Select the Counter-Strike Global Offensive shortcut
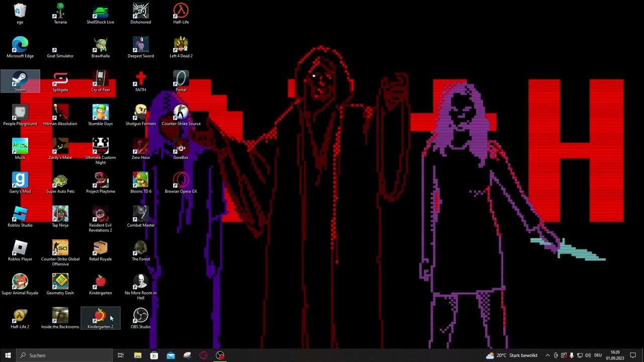This screenshot has width=644, height=362. (60, 253)
